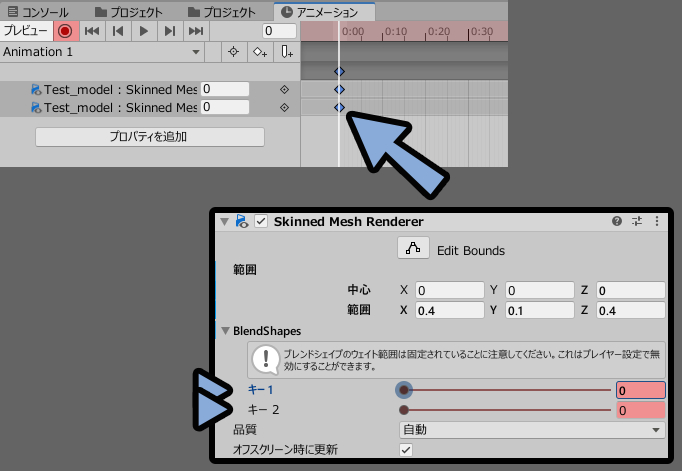
Task: Collapse the Skinned Mesh Renderer component
Action: click(x=224, y=222)
